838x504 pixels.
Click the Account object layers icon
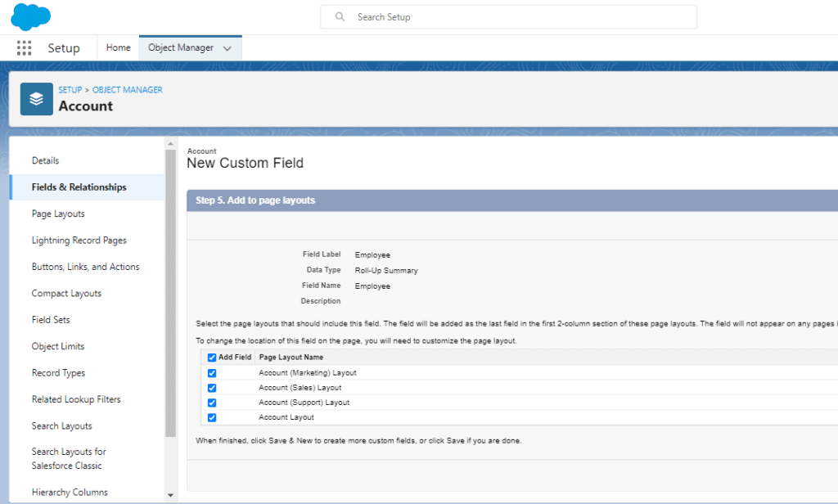pos(36,99)
